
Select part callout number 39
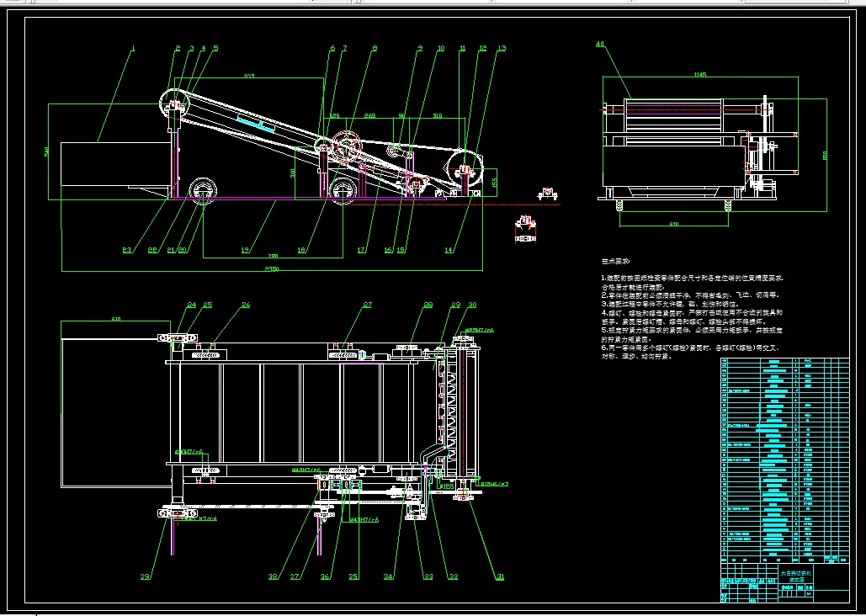click(x=145, y=576)
